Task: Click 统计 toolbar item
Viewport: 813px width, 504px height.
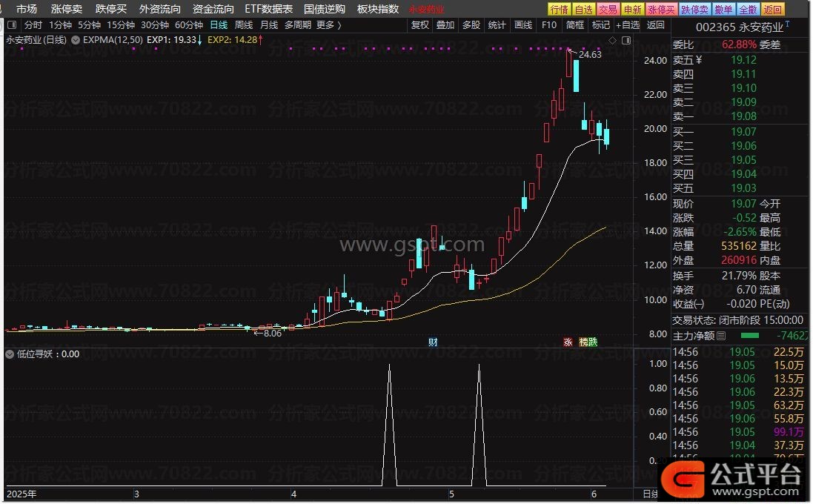Action: [x=497, y=25]
